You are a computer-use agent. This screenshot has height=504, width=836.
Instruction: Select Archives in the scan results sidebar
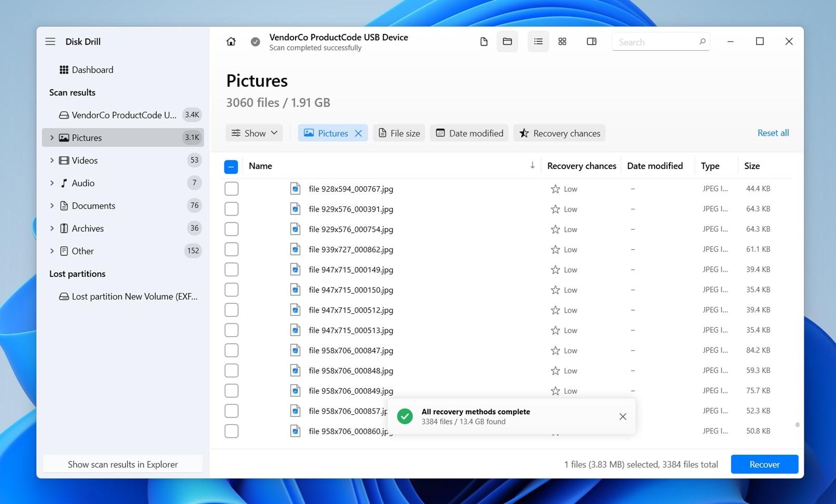click(x=123, y=228)
